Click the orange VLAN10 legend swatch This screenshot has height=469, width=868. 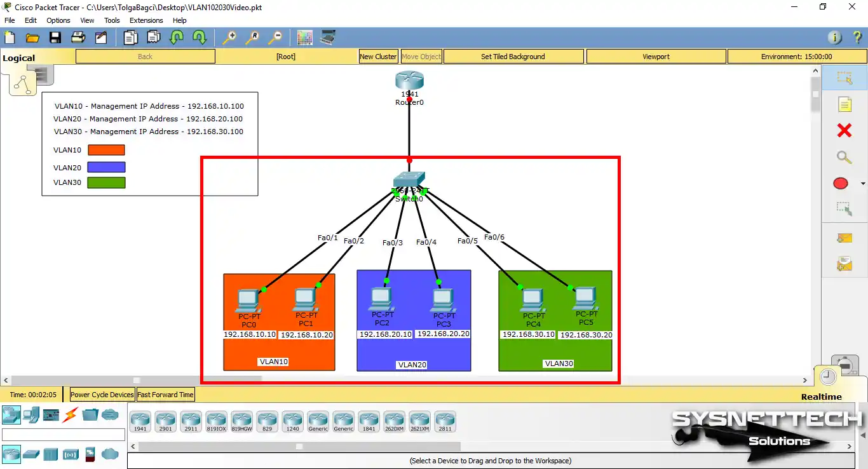[x=106, y=150]
